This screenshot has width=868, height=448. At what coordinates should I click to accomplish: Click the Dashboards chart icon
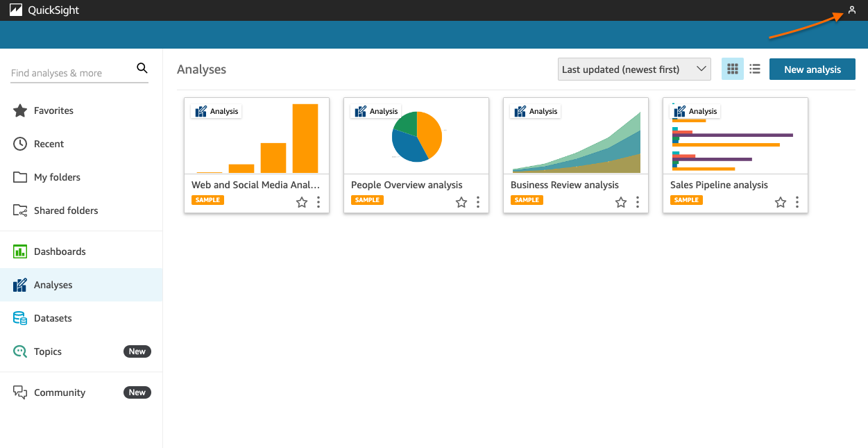point(20,251)
